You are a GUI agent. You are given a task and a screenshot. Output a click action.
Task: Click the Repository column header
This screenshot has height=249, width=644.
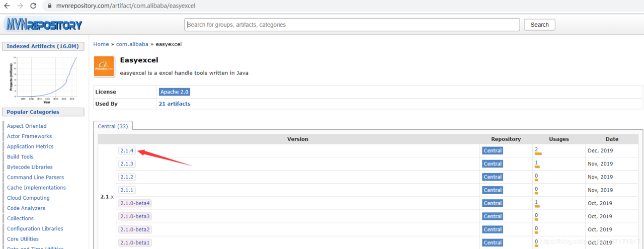click(506, 139)
